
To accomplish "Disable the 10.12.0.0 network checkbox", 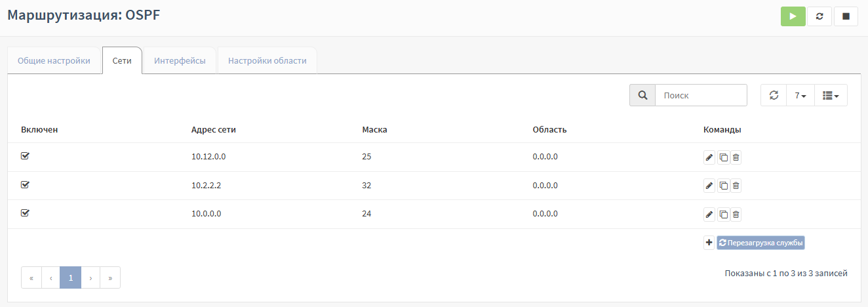I will 26,156.
